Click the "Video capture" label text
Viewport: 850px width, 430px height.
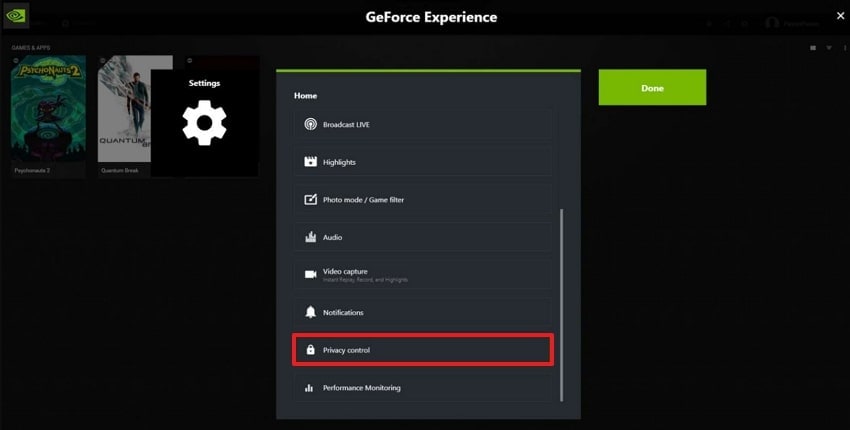[x=345, y=271]
